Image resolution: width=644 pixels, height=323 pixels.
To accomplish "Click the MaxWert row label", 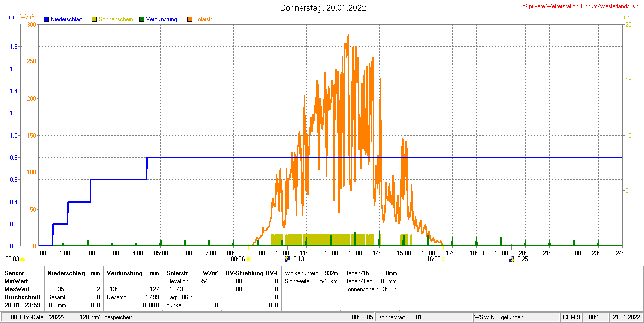I will point(17,289).
